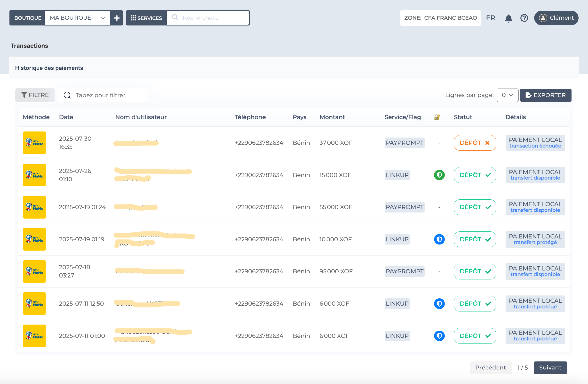Click the lock icon in the table header
This screenshot has width=588, height=384.
pyautogui.click(x=437, y=117)
